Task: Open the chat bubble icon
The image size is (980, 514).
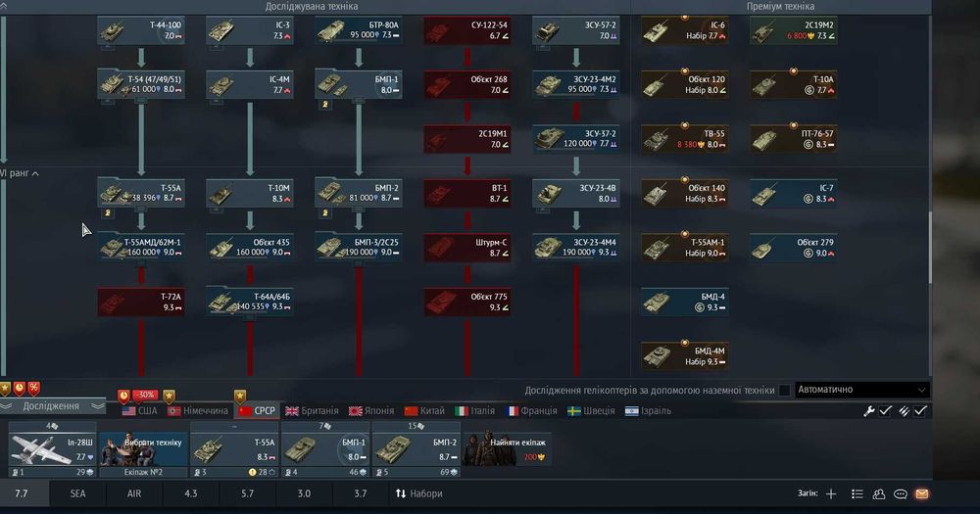Action: click(900, 493)
